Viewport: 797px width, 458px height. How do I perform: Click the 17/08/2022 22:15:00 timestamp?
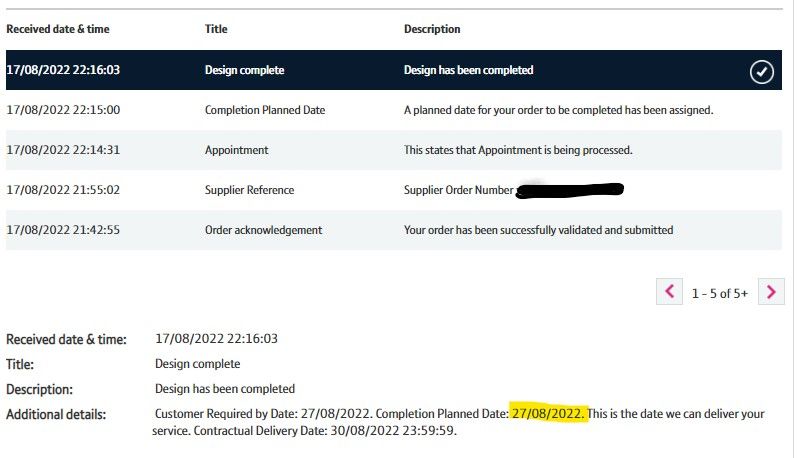(63, 110)
